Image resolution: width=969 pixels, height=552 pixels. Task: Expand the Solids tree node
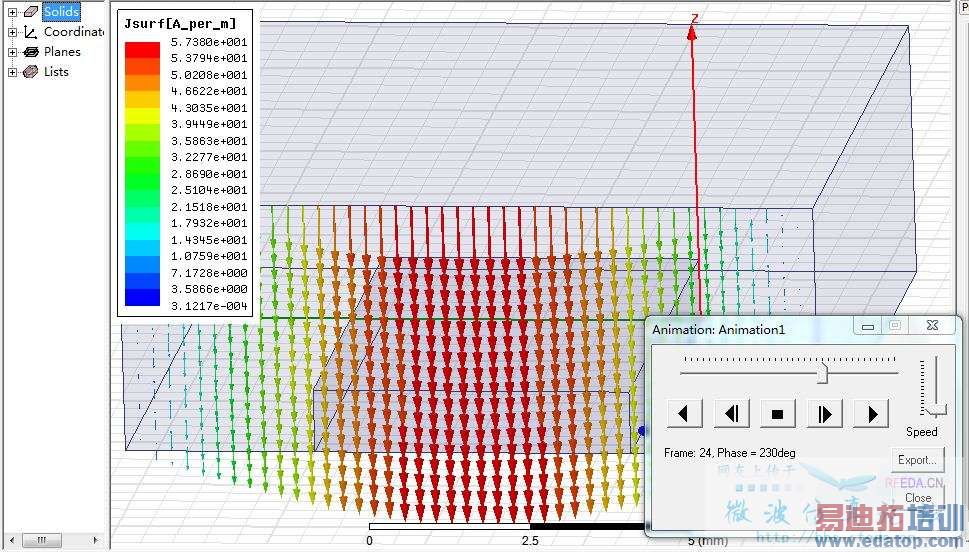12,12
